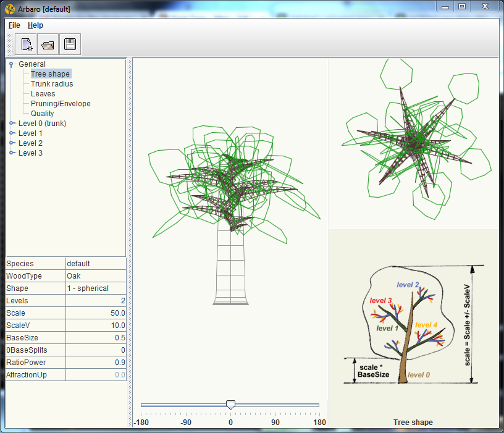The image size is (504, 433).
Task: Click the Open file folder icon
Action: (48, 44)
